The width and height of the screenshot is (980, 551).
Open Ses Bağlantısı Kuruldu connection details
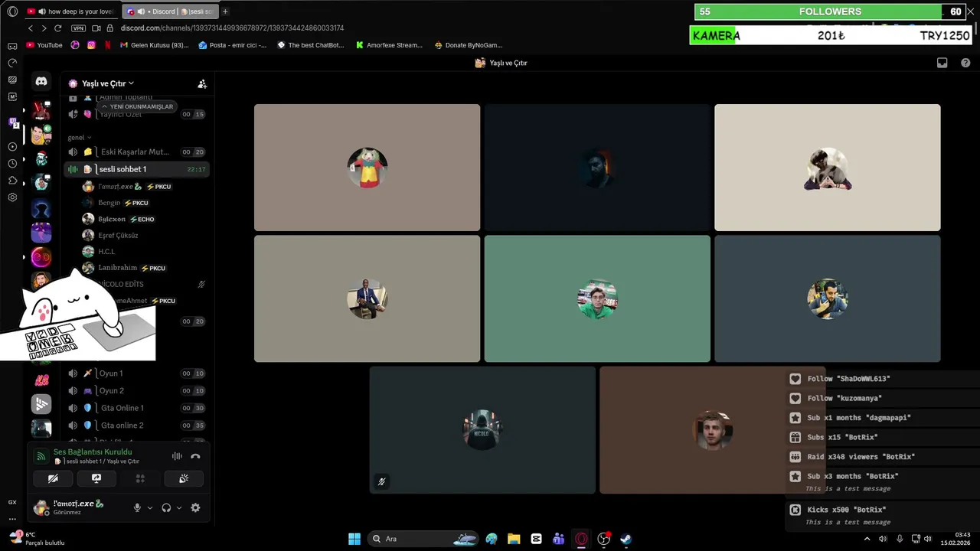(x=93, y=452)
